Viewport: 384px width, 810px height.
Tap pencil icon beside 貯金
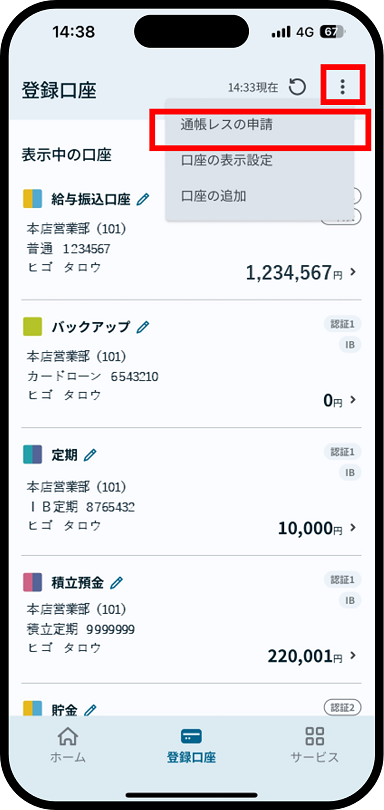90,710
